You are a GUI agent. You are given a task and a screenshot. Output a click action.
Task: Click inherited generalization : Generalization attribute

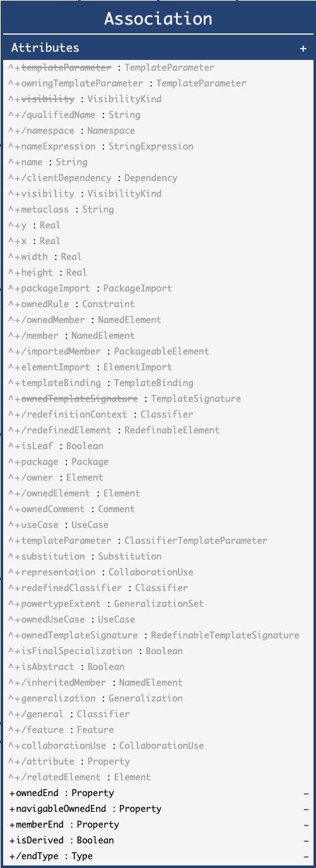[95, 698]
